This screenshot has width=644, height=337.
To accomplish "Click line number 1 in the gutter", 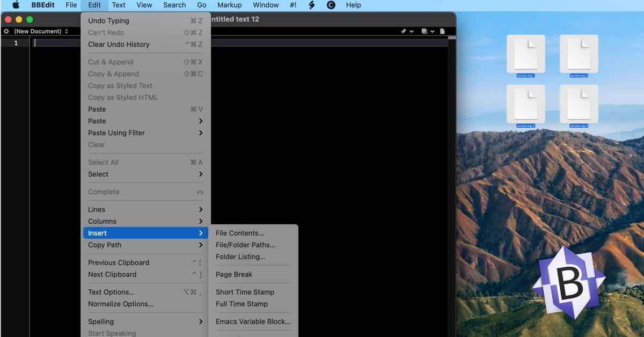I will [x=16, y=43].
